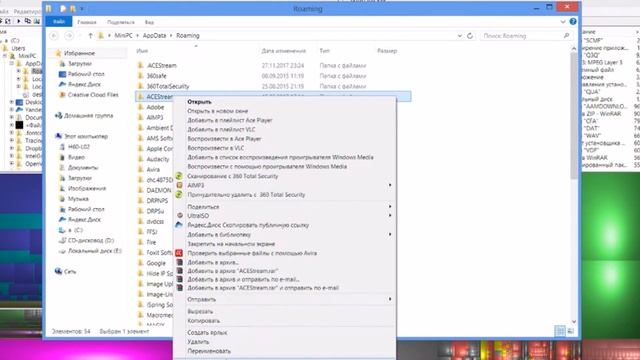Expand the ribbon with the chevron

pos(563,22)
